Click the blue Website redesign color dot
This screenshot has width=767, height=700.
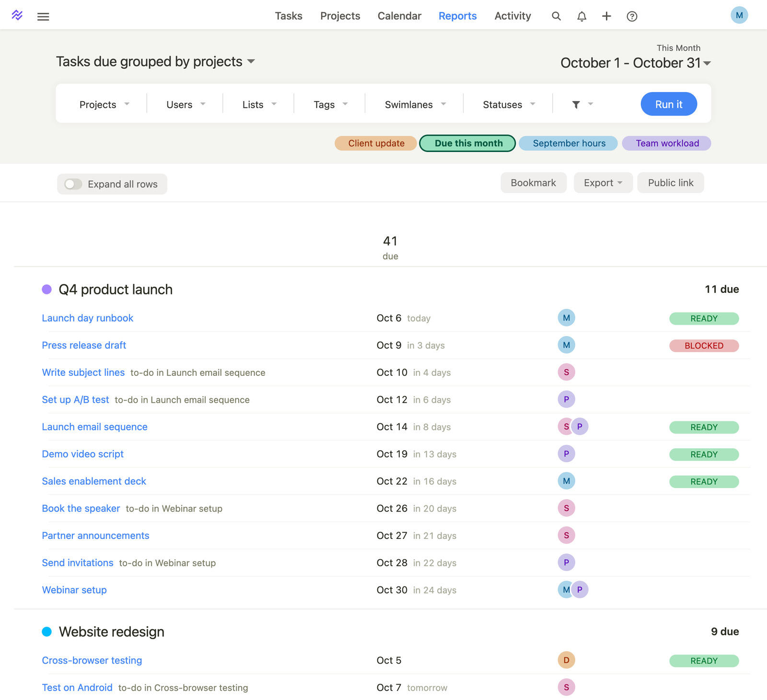(x=46, y=631)
